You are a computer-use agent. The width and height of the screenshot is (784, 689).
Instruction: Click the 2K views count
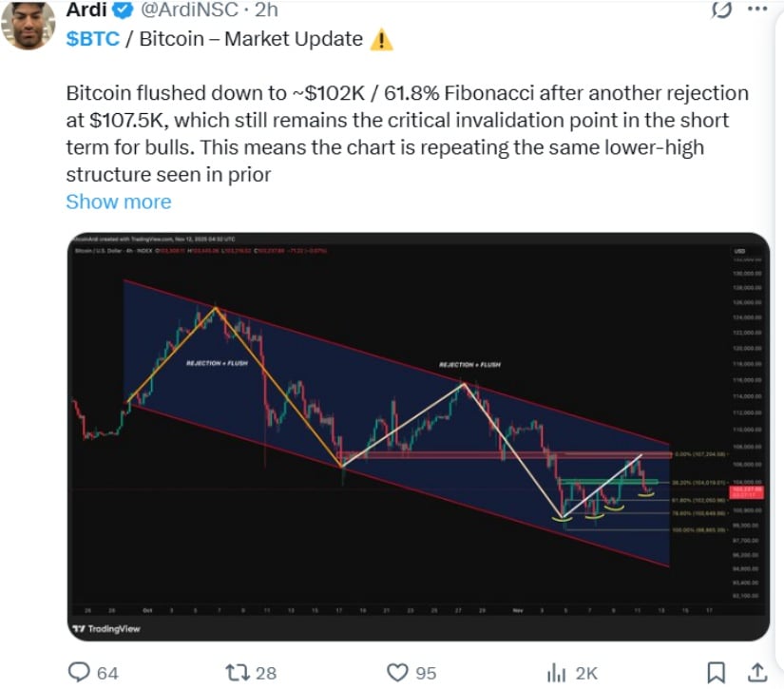pyautogui.click(x=586, y=673)
